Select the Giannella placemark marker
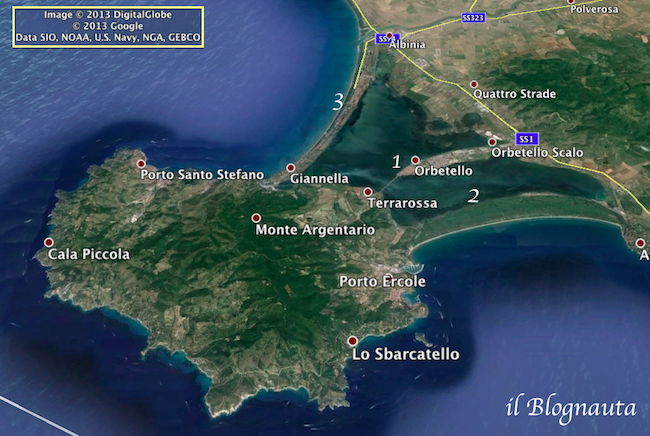 pyautogui.click(x=291, y=168)
